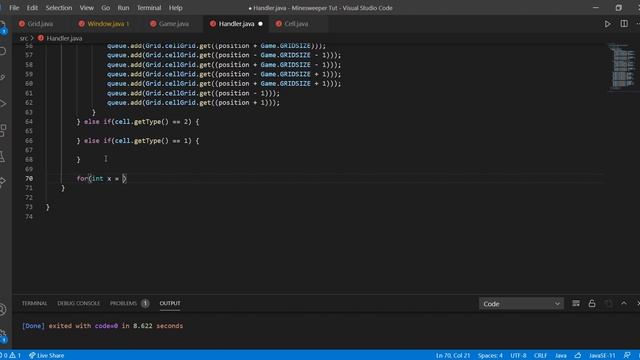This screenshot has width=640, height=360.
Task: Open the Terminal menu
Action: (149, 8)
